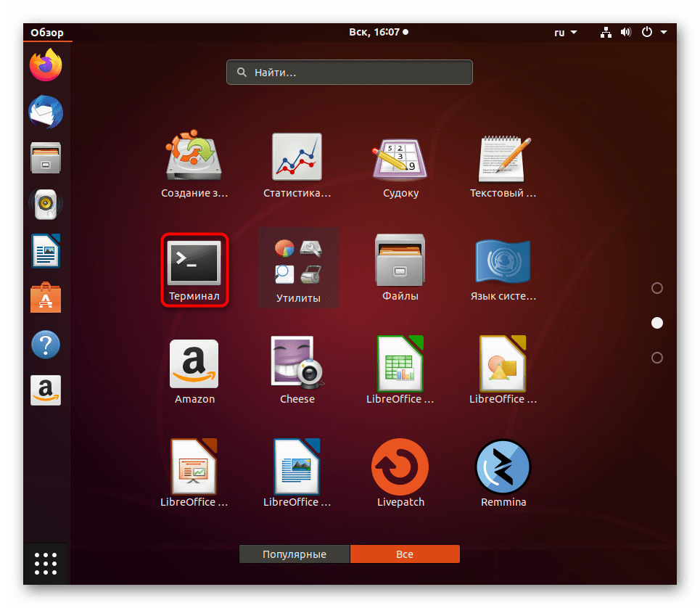Open the Livepatch application
This screenshot has height=608, width=700.
(400, 473)
